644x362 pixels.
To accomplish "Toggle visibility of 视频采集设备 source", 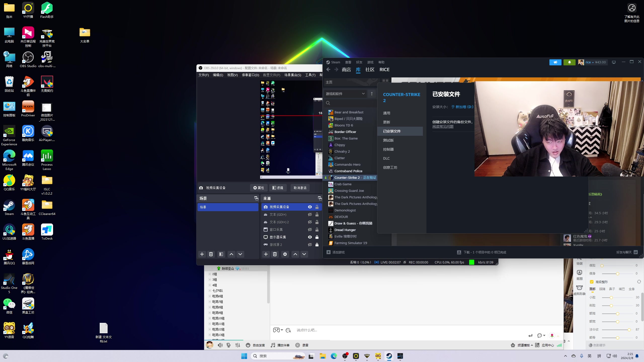I will (310, 207).
